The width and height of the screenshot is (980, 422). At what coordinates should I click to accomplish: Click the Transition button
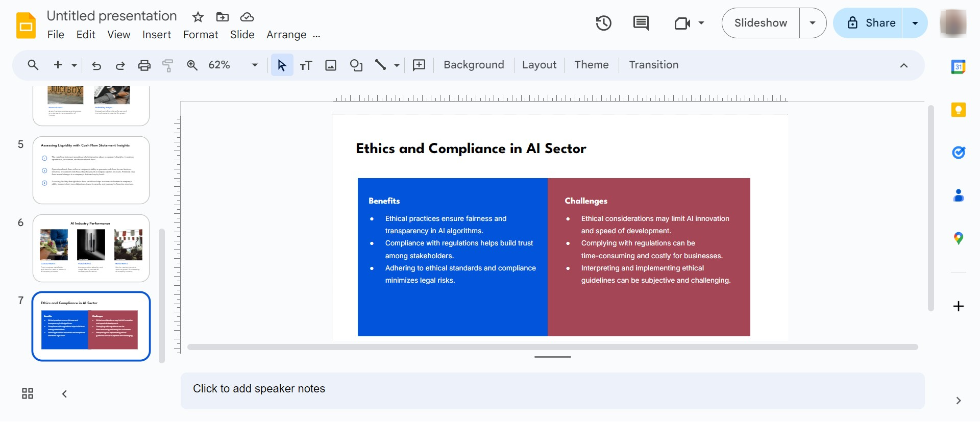click(653, 65)
